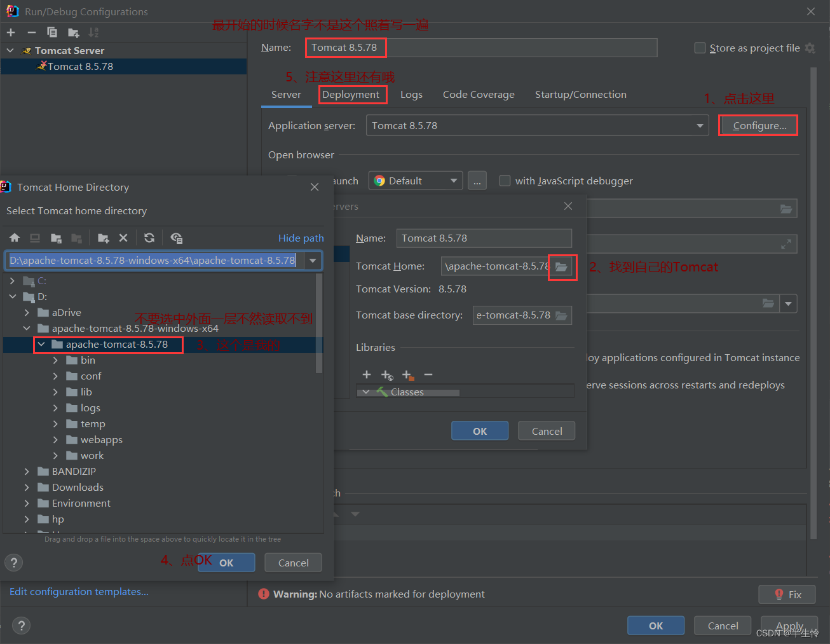Toggle show hidden files and directories

[x=176, y=238]
